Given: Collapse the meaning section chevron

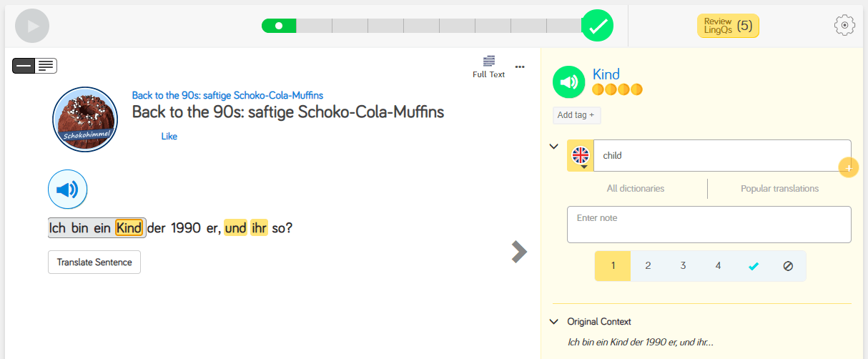Looking at the screenshot, I should [x=553, y=146].
